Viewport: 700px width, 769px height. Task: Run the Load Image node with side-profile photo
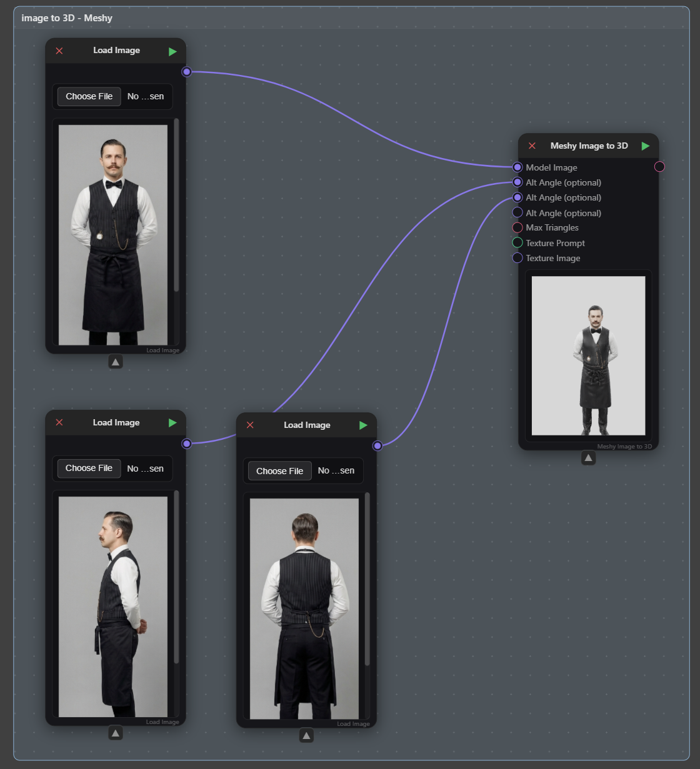172,423
